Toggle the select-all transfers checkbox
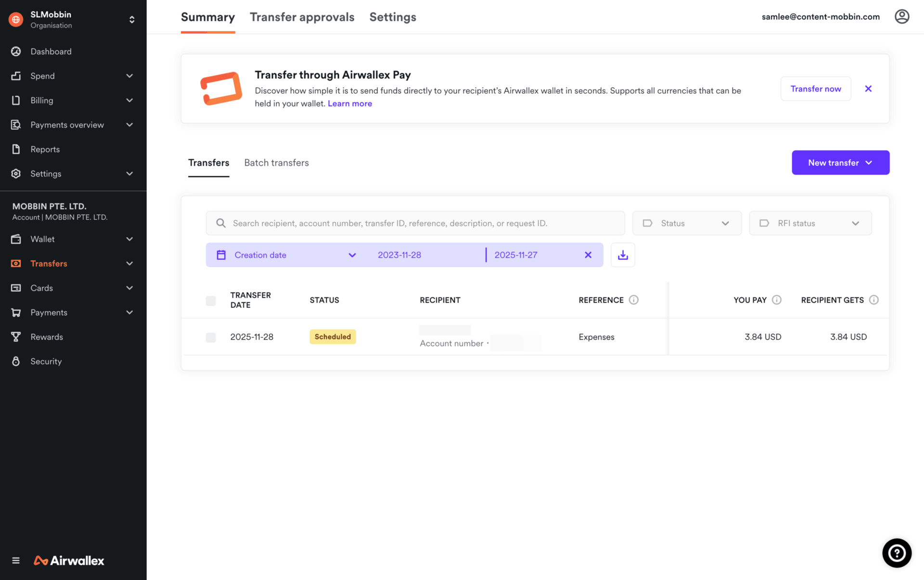 (211, 301)
